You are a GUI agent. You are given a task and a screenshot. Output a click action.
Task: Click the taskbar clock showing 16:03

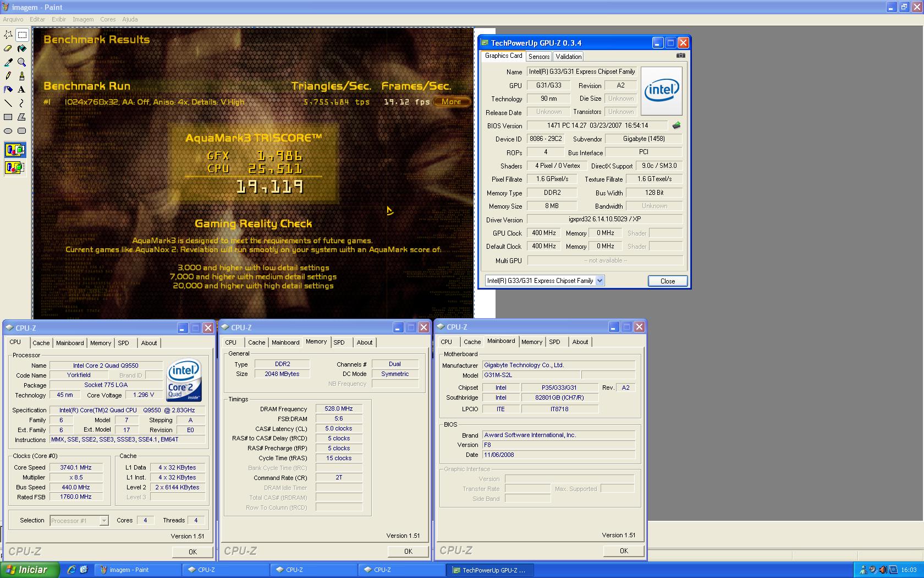point(909,570)
